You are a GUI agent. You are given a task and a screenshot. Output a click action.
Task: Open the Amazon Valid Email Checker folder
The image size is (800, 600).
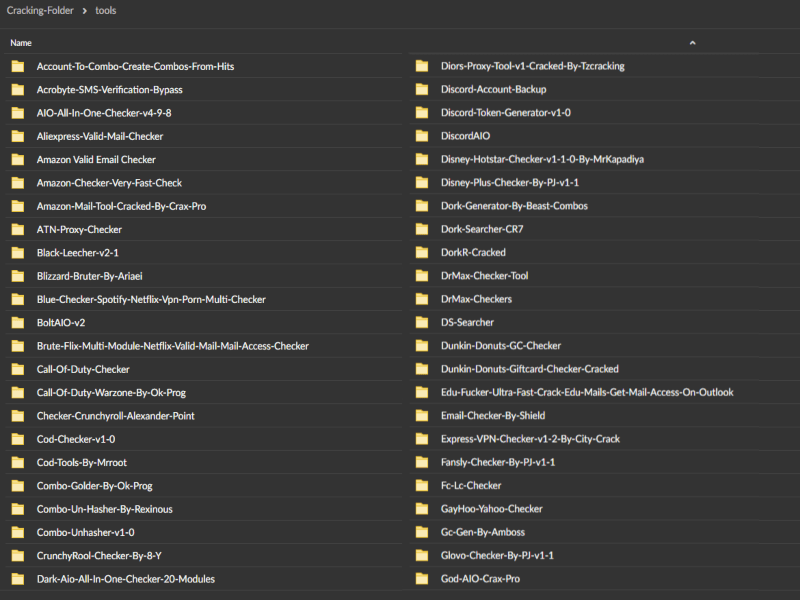[x=96, y=160]
